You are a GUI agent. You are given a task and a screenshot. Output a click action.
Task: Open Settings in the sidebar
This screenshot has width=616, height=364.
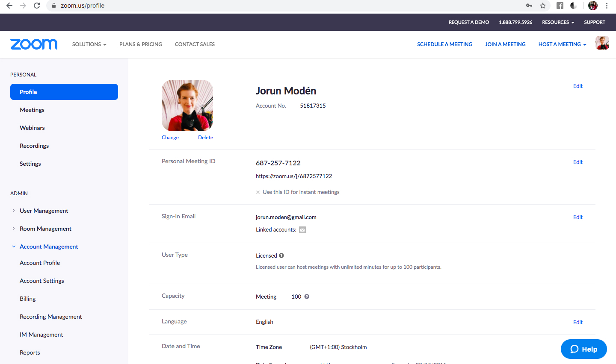tap(30, 164)
